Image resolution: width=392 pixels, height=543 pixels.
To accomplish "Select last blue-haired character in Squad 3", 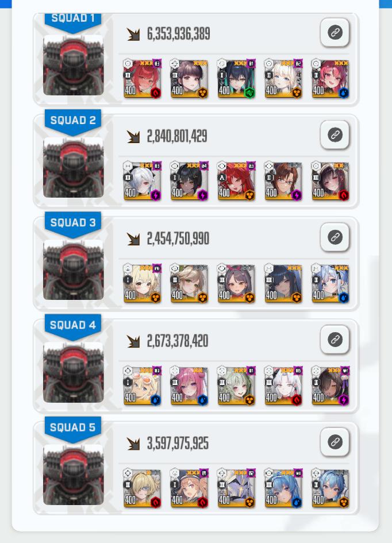I will tap(330, 283).
